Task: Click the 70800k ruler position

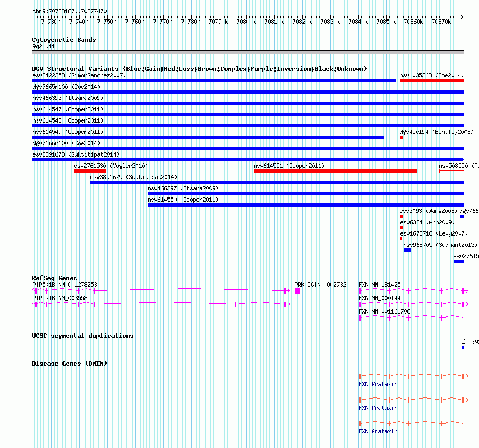Action: (x=246, y=22)
